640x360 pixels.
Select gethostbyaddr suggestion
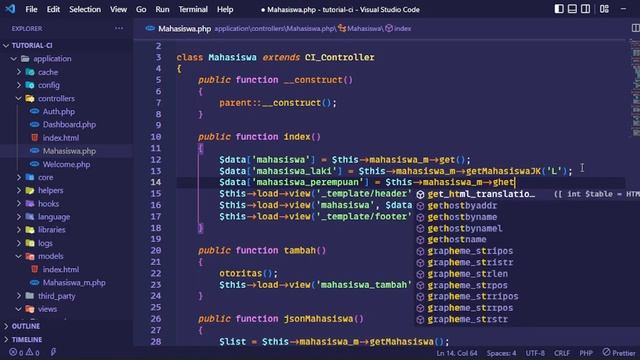(528, 206)
